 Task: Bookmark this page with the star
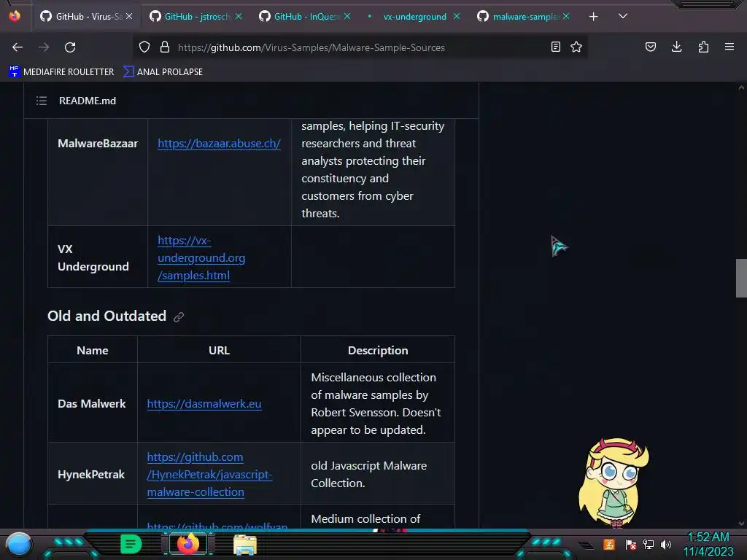[576, 47]
